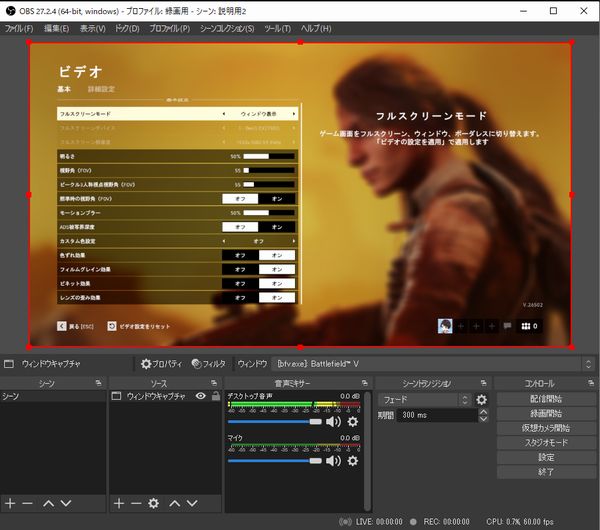The image size is (600, 530).
Task: Toggle visibility eye of ウィンドウキャプチャ source
Action: [201, 396]
